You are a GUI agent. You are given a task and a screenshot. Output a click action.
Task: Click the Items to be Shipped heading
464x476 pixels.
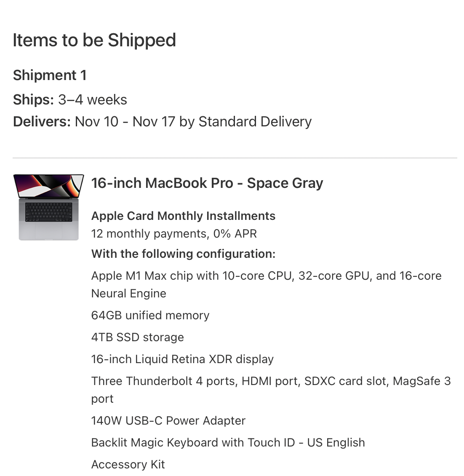[94, 40]
